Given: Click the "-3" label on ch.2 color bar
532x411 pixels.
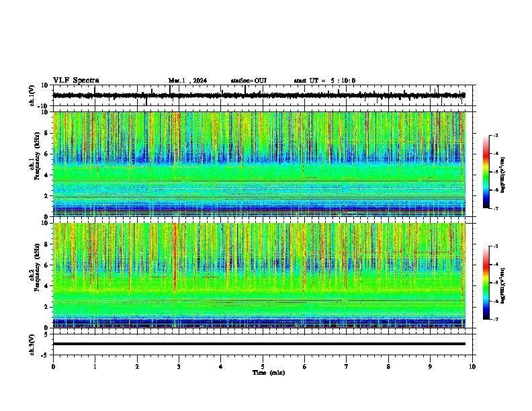Looking at the screenshot, I should click(x=496, y=246).
